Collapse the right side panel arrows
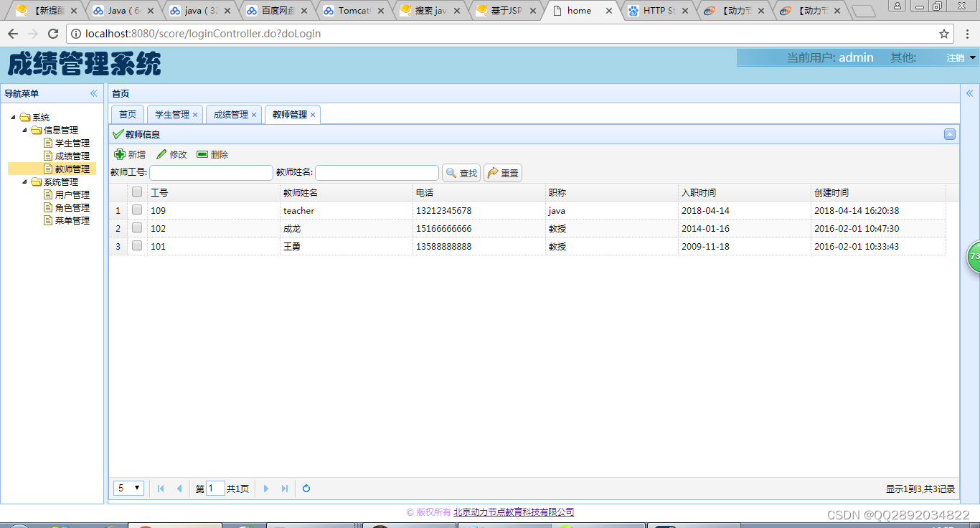The width and height of the screenshot is (980, 528). 970,93
